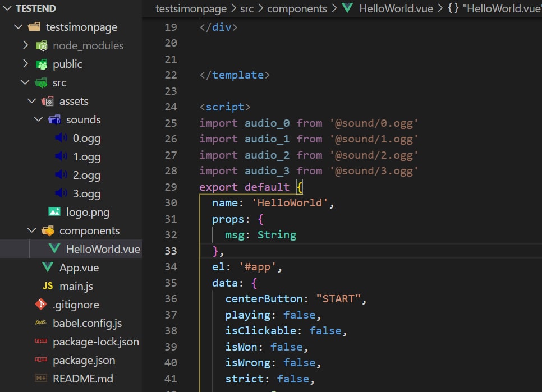The width and height of the screenshot is (542, 392).
Task: Click the npm icon of package-lock.json
Action: pyautogui.click(x=41, y=341)
